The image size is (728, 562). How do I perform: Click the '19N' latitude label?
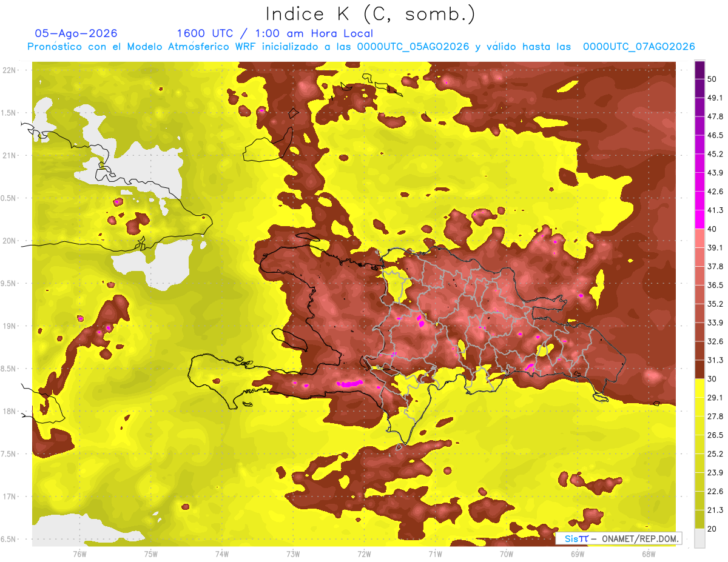[9, 326]
